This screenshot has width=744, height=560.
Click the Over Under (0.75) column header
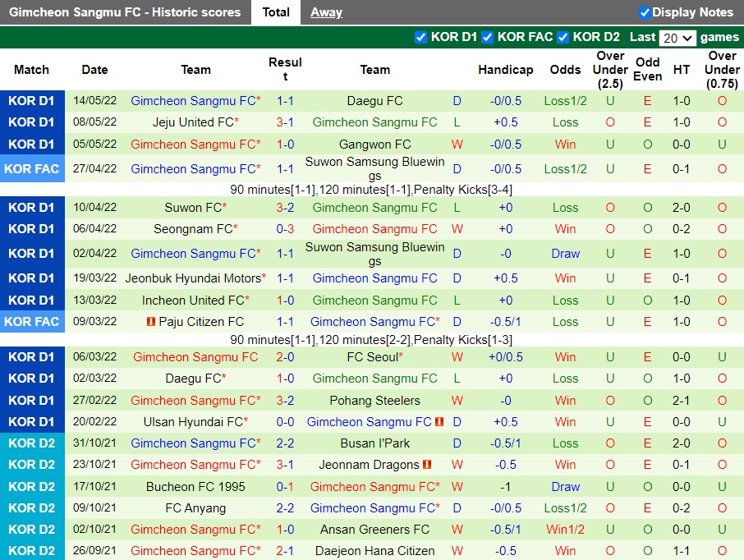point(722,70)
